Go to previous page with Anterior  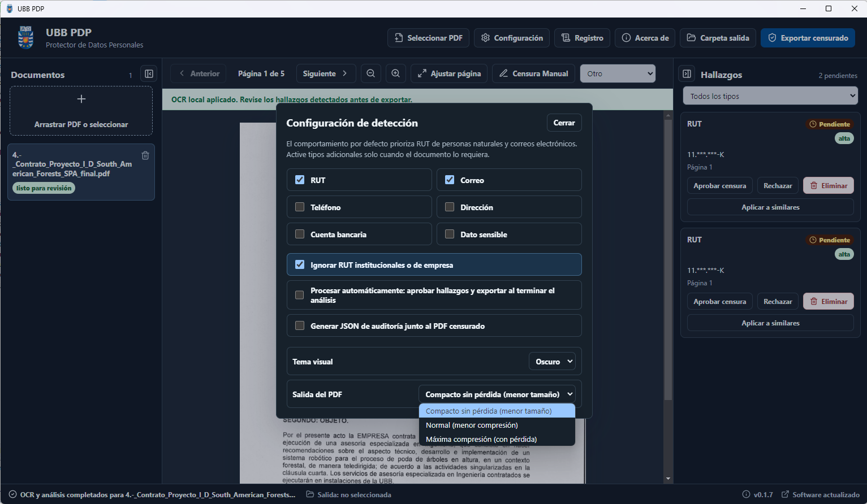coord(199,73)
